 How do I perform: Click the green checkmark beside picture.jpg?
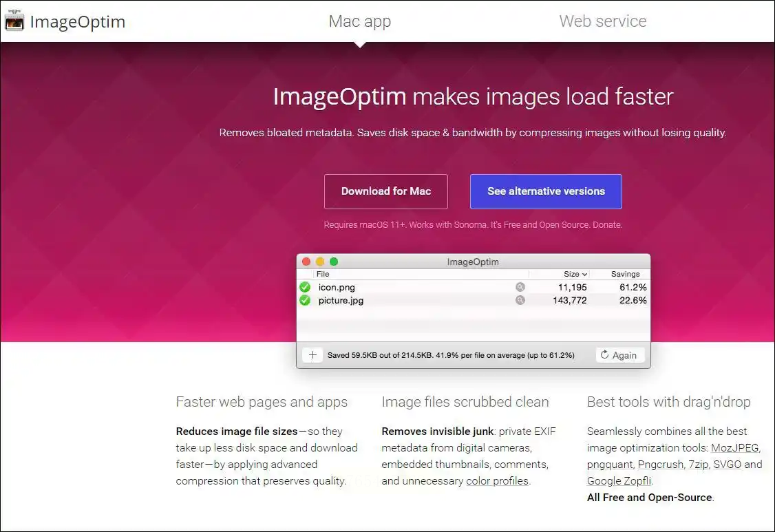(305, 300)
